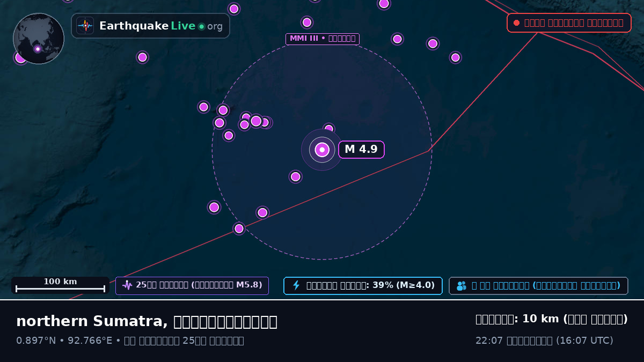Click the M 4.9 magnitude label
Screen dimensions: 644x362
coord(361,150)
